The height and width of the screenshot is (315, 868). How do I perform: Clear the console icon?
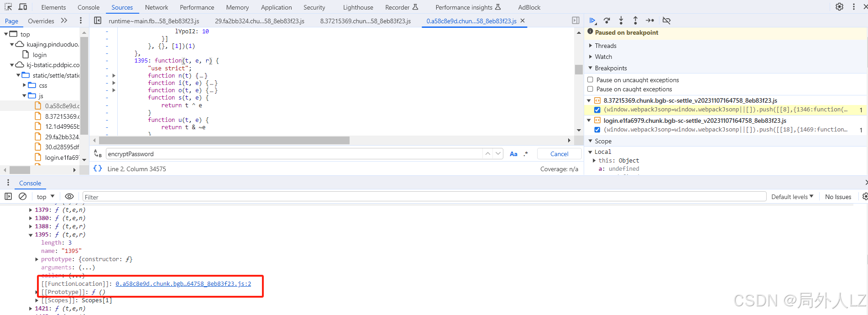click(x=22, y=196)
